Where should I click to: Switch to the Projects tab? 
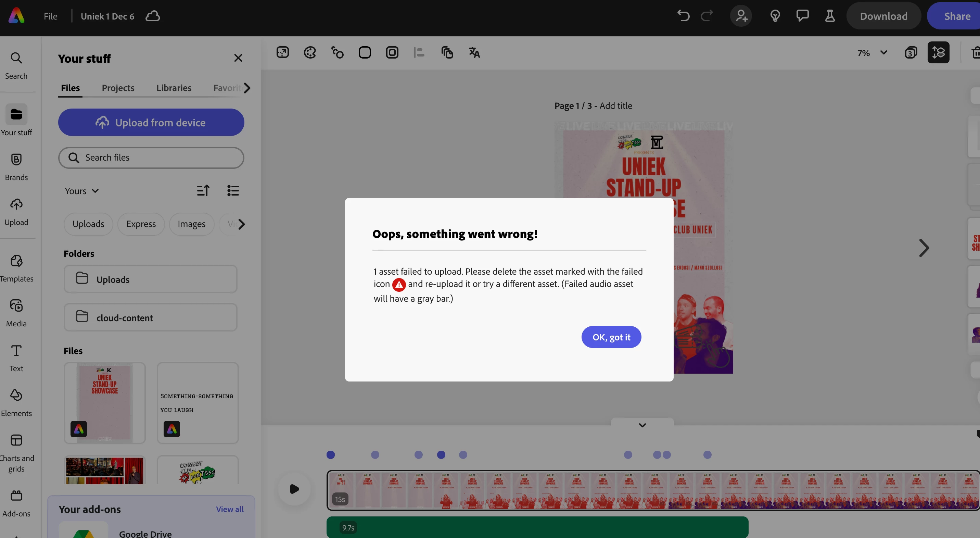[118, 88]
